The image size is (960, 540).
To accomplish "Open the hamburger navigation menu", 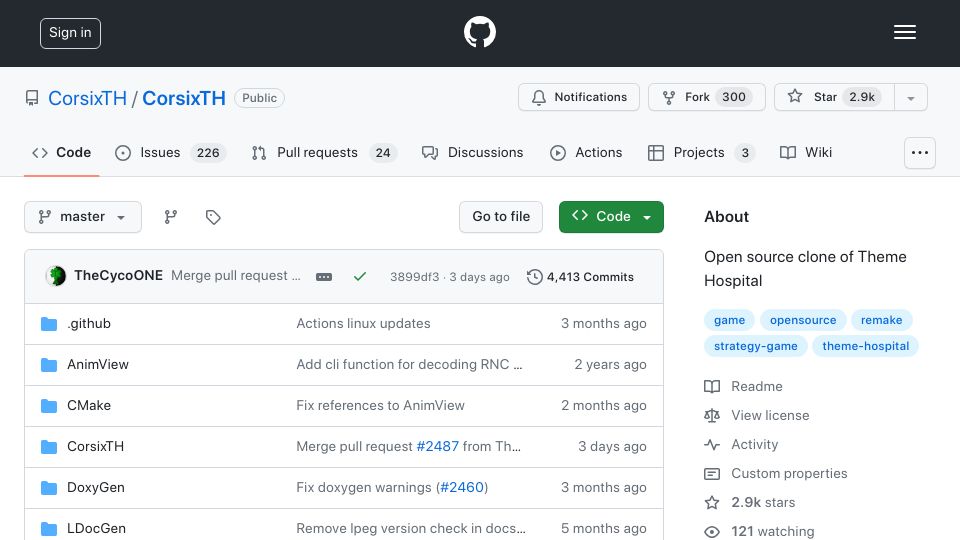I will (x=904, y=32).
